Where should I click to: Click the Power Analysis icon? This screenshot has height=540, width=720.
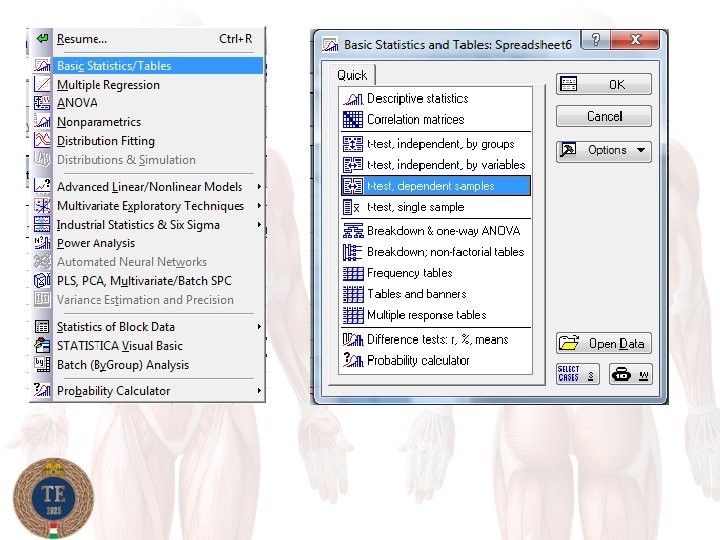(42, 242)
